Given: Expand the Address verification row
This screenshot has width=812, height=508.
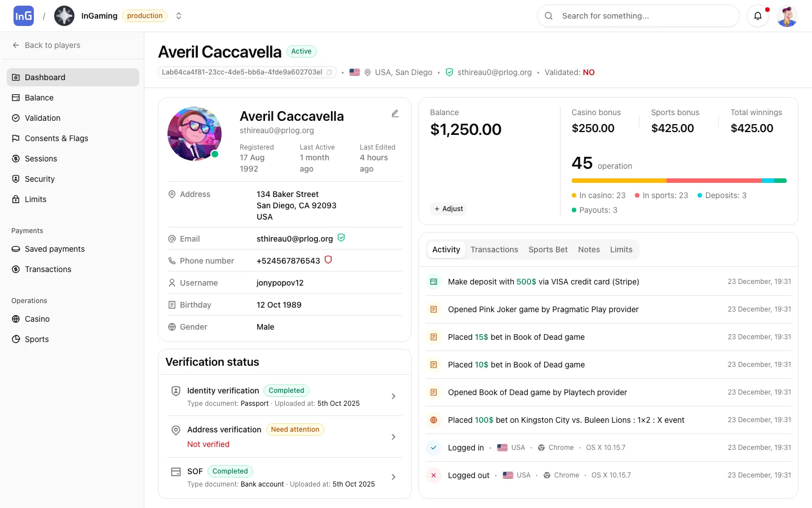Looking at the screenshot, I should 393,437.
